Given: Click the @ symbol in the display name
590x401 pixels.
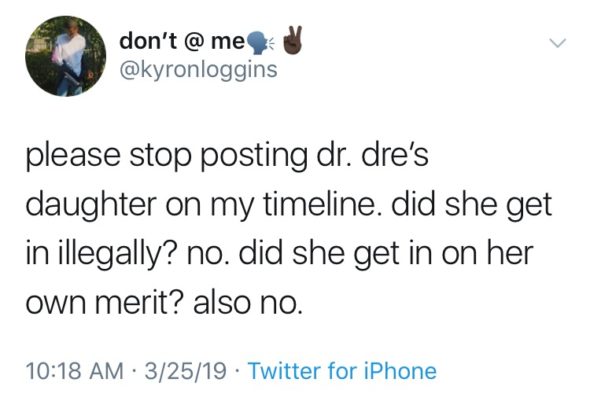Looking at the screenshot, I should coord(195,43).
